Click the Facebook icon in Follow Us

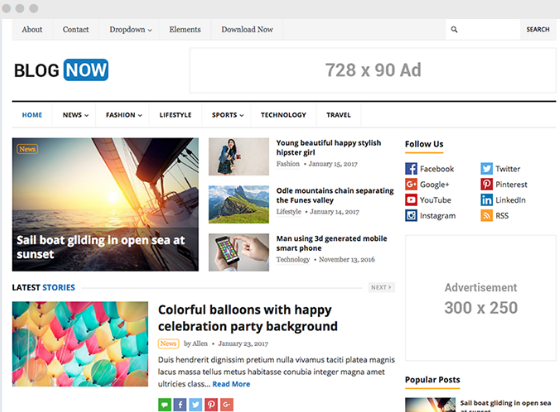point(411,169)
